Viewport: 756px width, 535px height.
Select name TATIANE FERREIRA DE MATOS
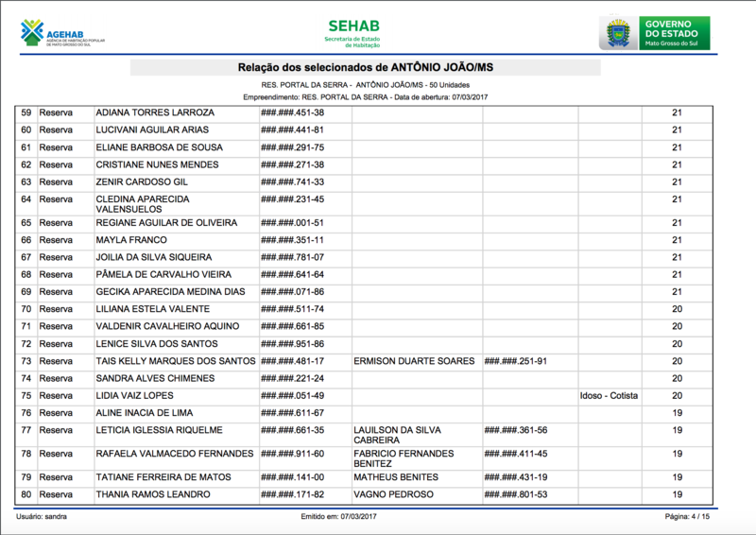click(163, 477)
